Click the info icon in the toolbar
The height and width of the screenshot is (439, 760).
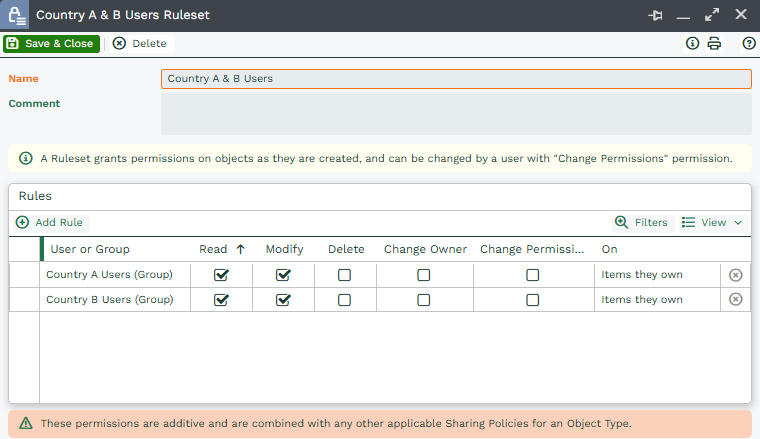pyautogui.click(x=692, y=44)
